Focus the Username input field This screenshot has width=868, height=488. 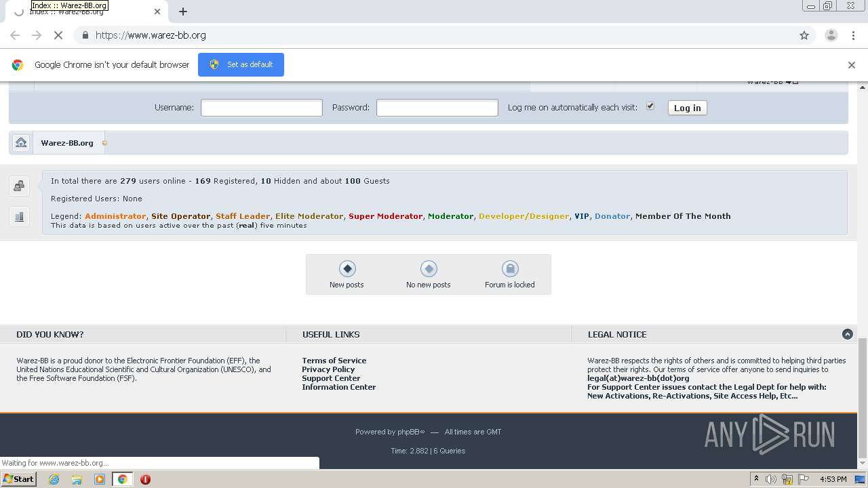coord(262,108)
